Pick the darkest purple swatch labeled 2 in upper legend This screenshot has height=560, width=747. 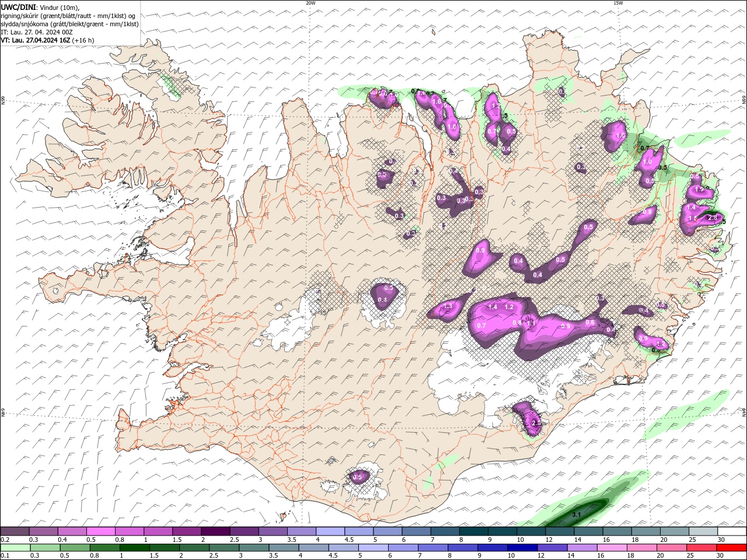pos(215,531)
